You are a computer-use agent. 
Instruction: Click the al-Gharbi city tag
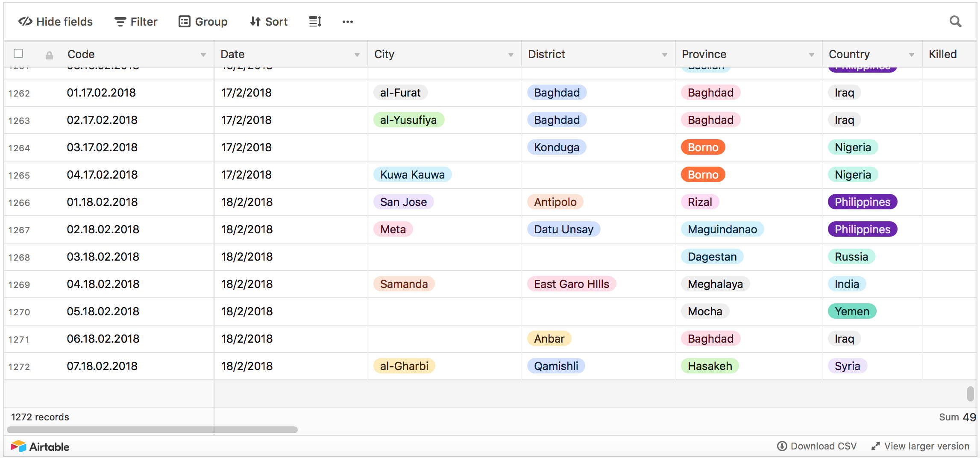(x=404, y=366)
